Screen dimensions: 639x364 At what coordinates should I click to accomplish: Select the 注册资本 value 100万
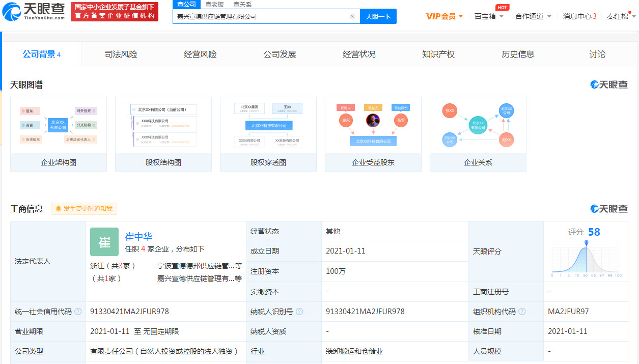pyautogui.click(x=336, y=271)
